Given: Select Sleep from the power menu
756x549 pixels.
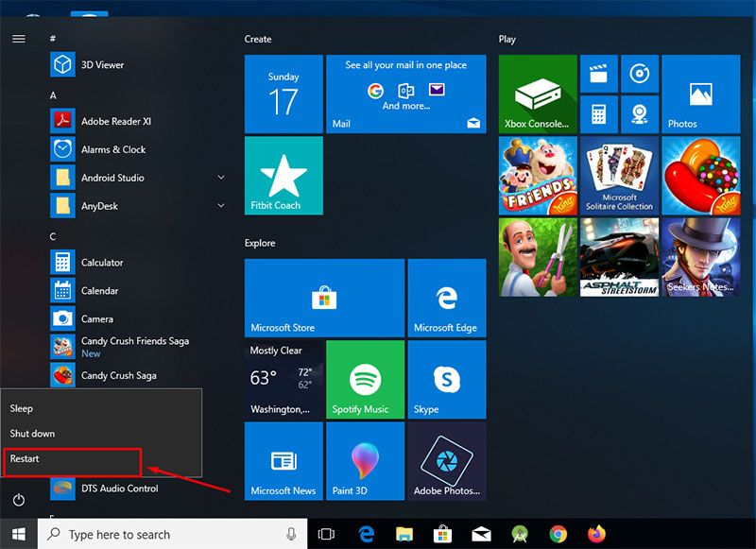Looking at the screenshot, I should (101, 408).
